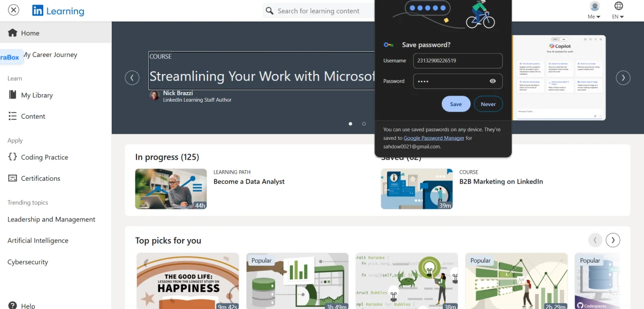Show next hero carousel slide

point(623,78)
